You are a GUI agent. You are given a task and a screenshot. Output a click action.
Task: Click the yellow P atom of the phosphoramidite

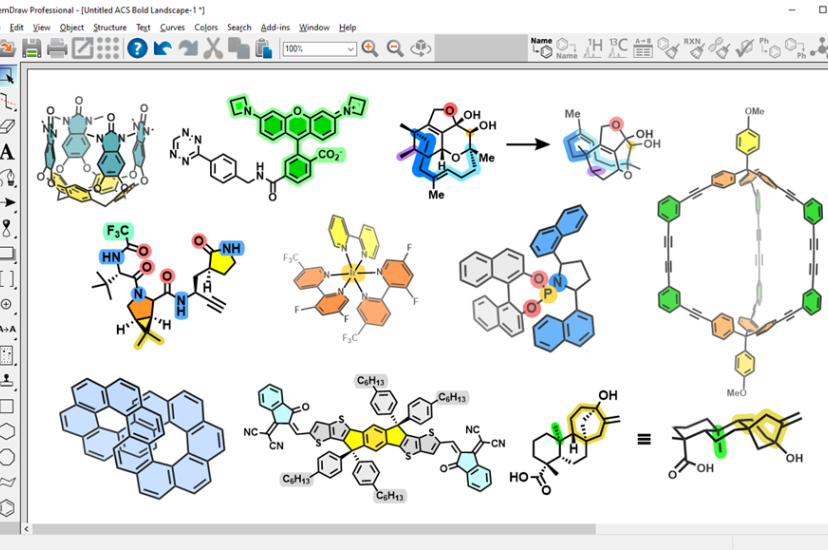tap(549, 293)
